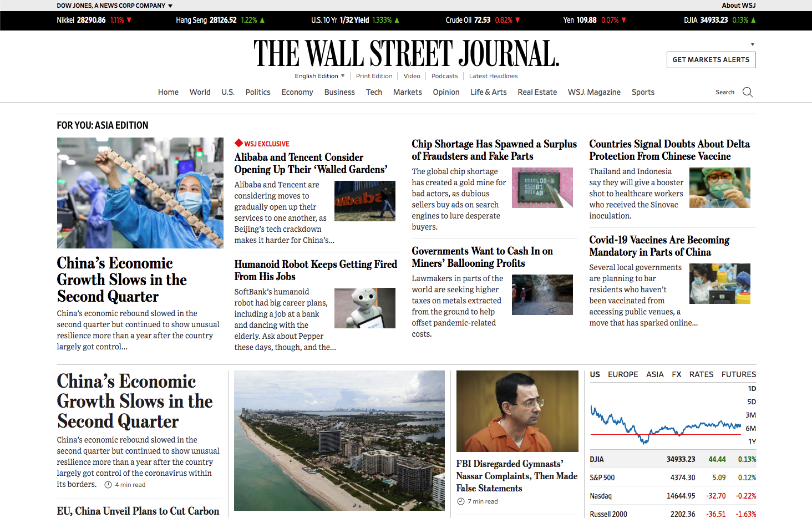Set chart range to 3M
Image resolution: width=812 pixels, height=518 pixels.
click(x=751, y=415)
